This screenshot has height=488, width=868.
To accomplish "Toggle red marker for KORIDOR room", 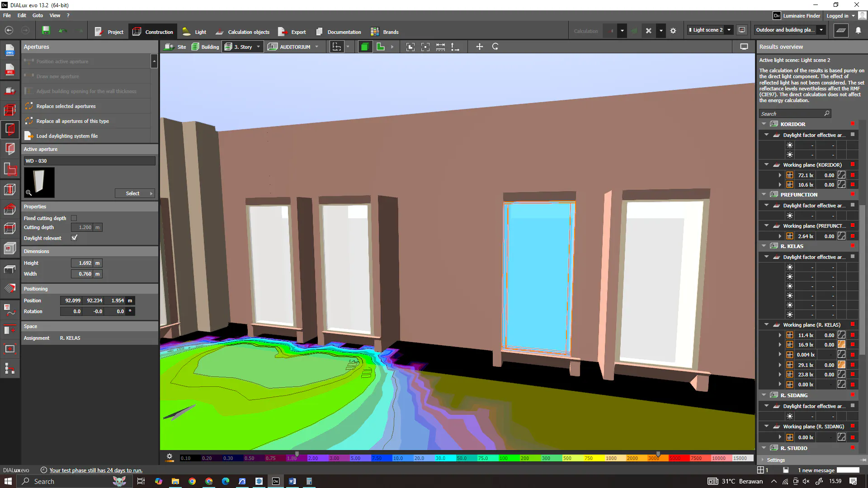I will coord(853,124).
